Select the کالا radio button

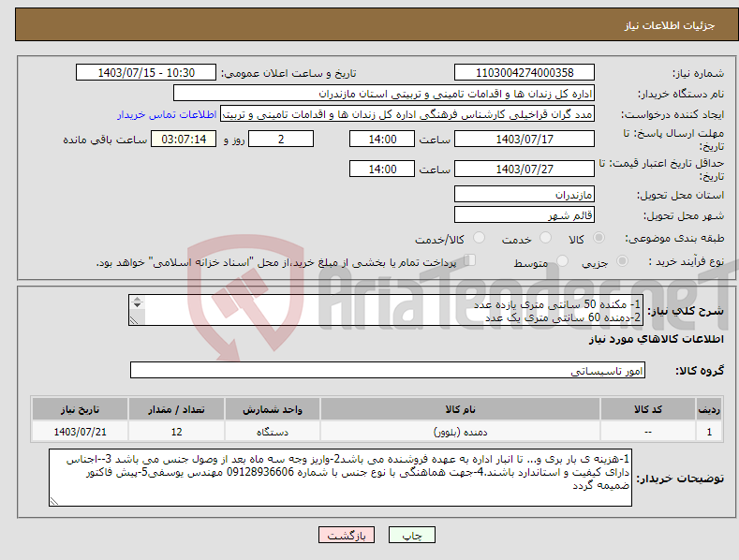point(599,238)
